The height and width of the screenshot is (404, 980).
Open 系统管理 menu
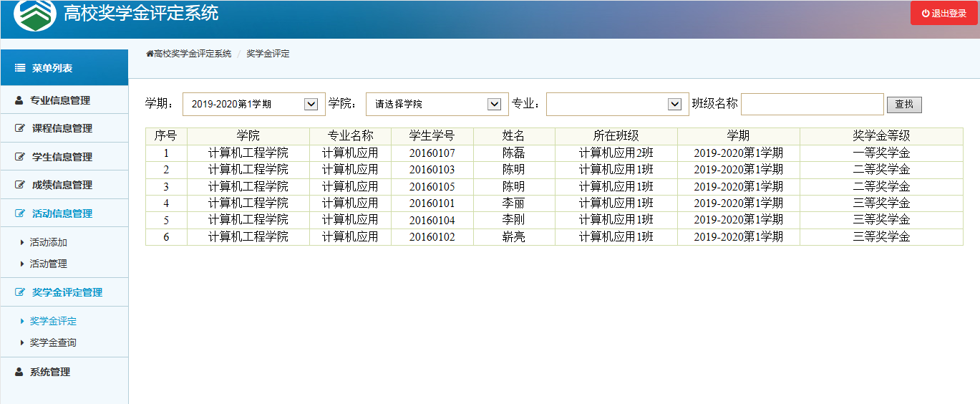point(64,372)
